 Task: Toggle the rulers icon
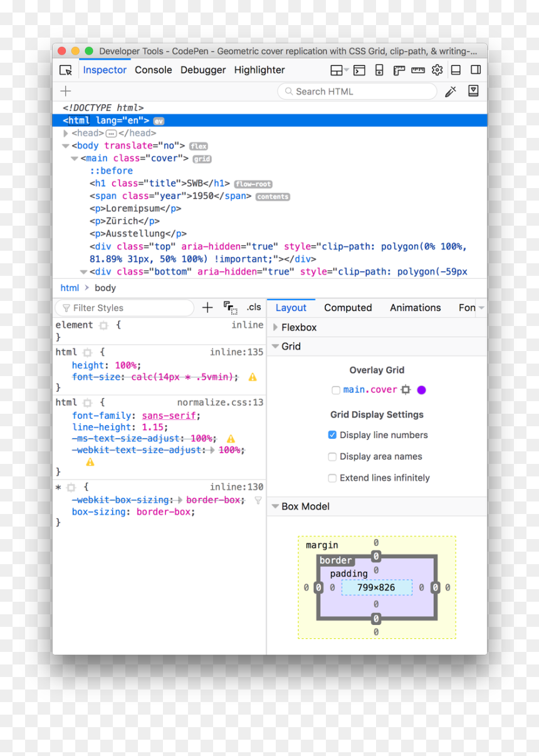(399, 70)
